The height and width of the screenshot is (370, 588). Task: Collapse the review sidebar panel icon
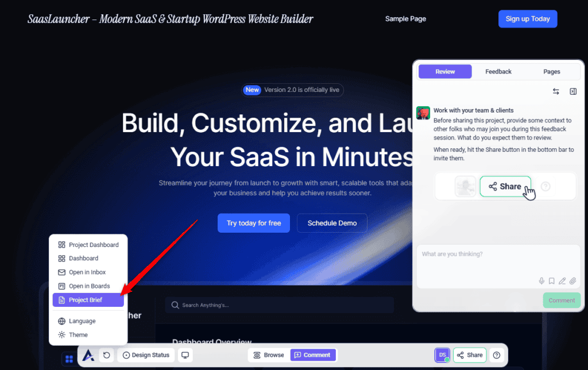pos(573,91)
